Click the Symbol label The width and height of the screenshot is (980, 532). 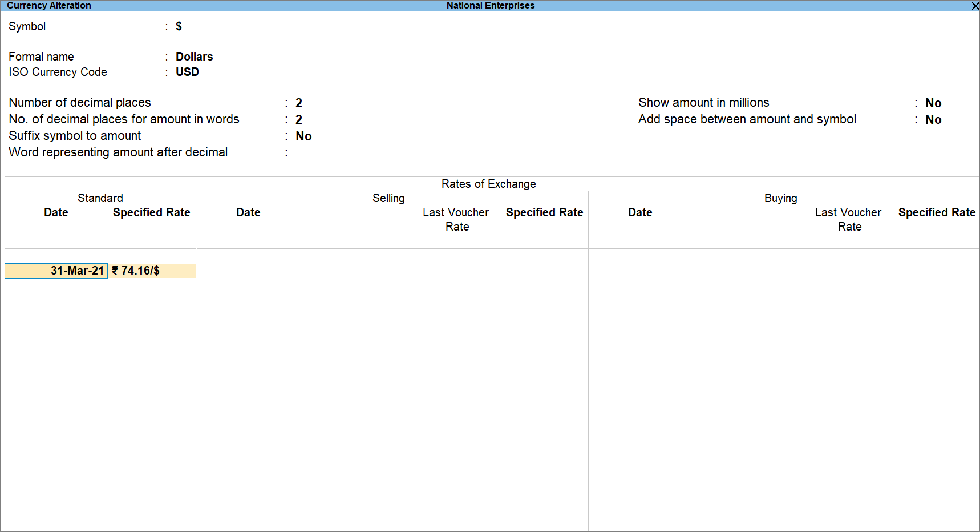[27, 26]
